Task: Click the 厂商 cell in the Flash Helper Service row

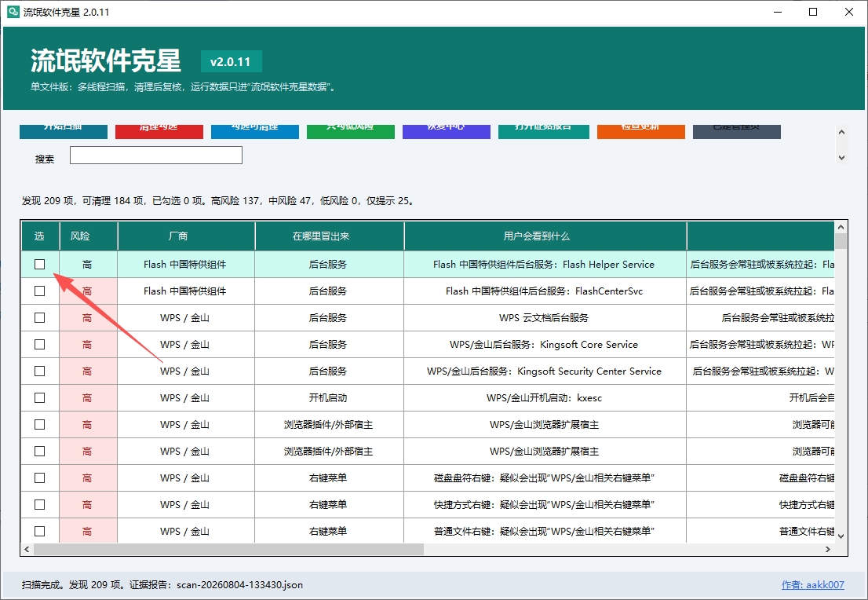Action: [186, 264]
